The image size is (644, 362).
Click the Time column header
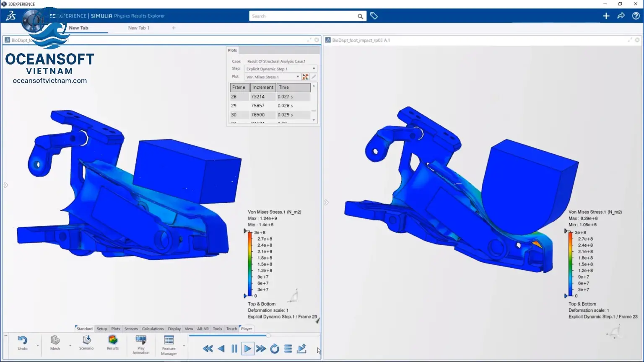coord(293,88)
